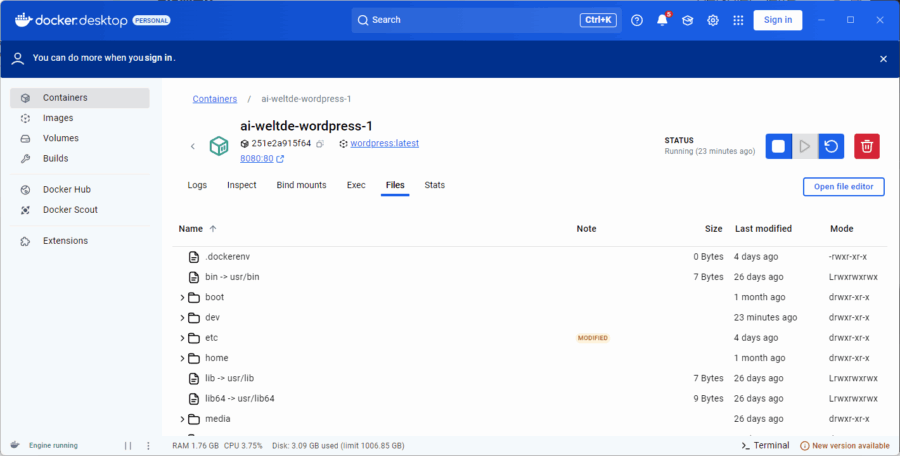Click the greyed Start play button

click(805, 146)
